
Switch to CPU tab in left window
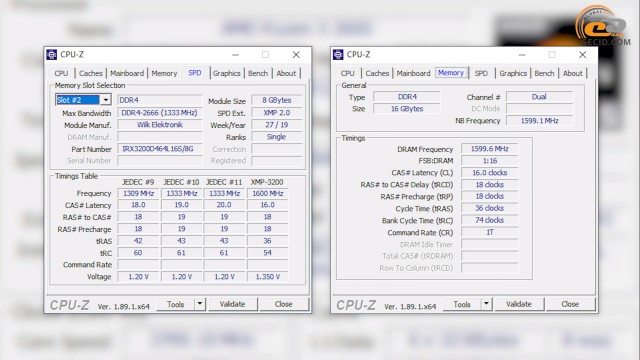point(61,73)
